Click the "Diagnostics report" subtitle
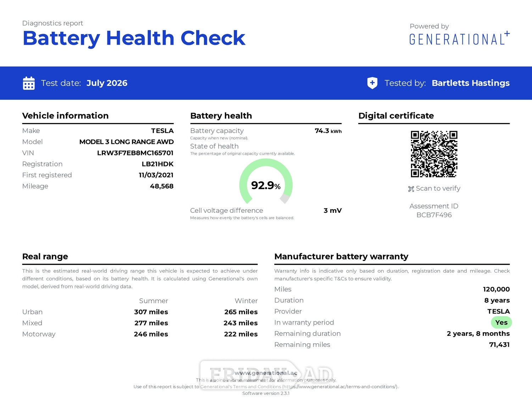This screenshot has height=399, width=532. click(52, 23)
